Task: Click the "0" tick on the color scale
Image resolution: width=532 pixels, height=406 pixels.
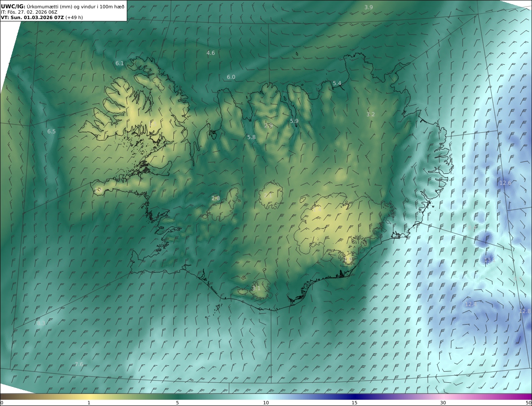Action: [2, 403]
